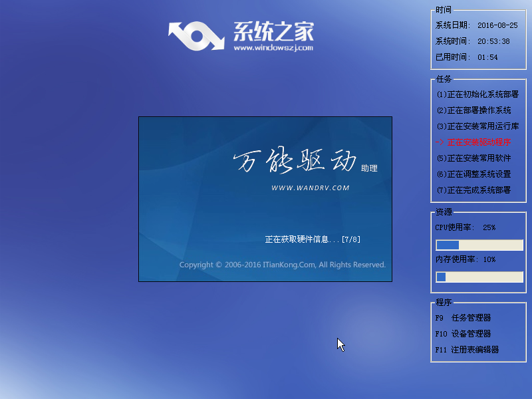Click the 任务 group header

coord(444,79)
